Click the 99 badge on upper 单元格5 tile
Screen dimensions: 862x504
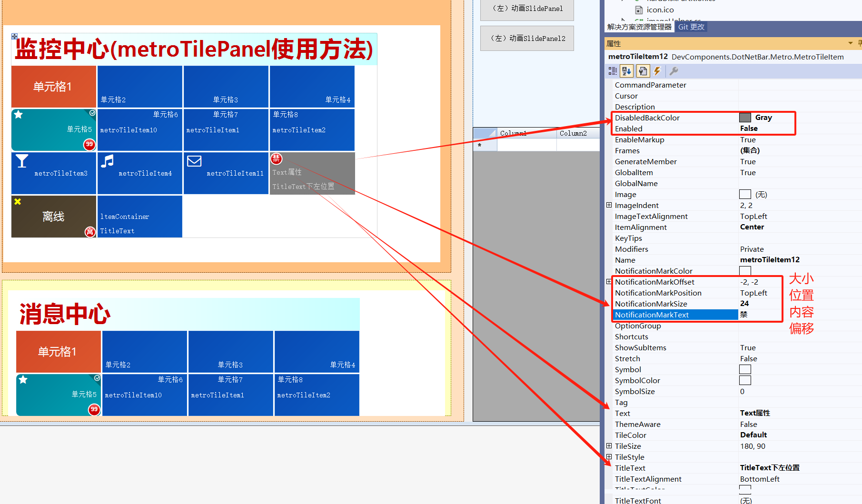pyautogui.click(x=89, y=144)
